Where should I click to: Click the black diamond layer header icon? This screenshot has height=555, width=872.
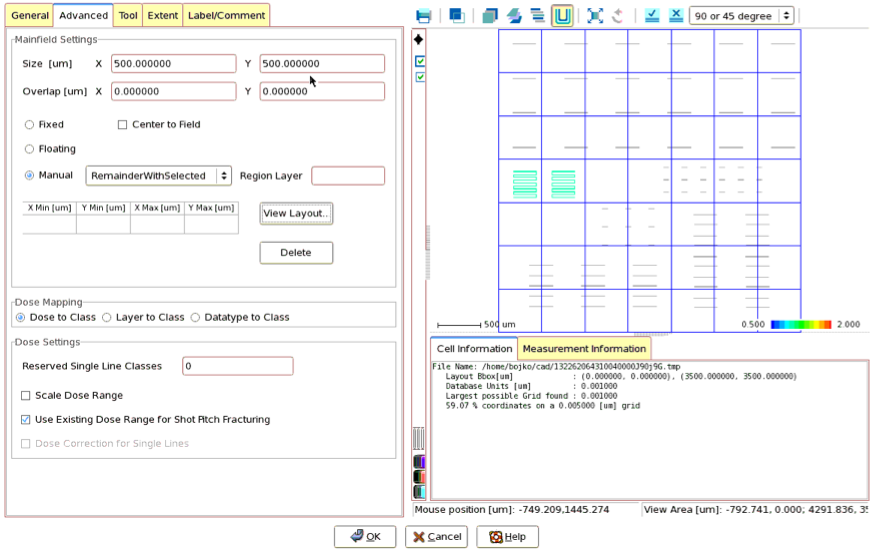[419, 39]
